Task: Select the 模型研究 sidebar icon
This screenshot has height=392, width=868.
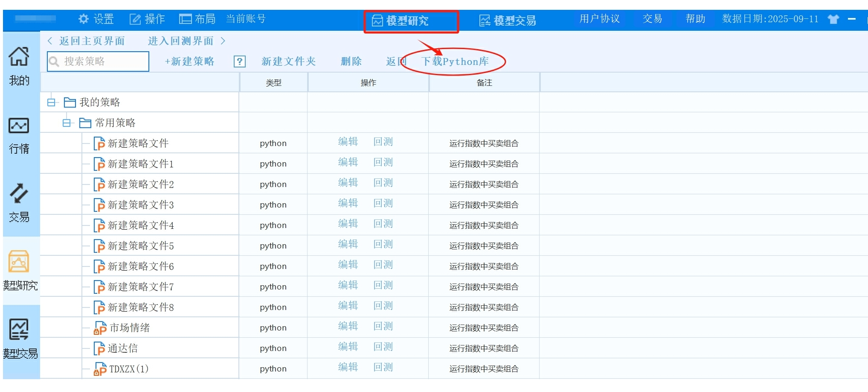Action: [19, 262]
